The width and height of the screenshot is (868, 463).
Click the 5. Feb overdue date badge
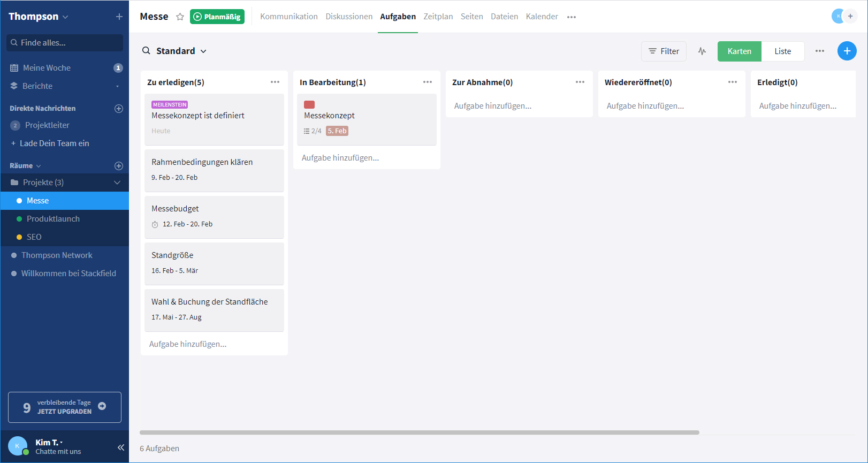click(x=337, y=131)
